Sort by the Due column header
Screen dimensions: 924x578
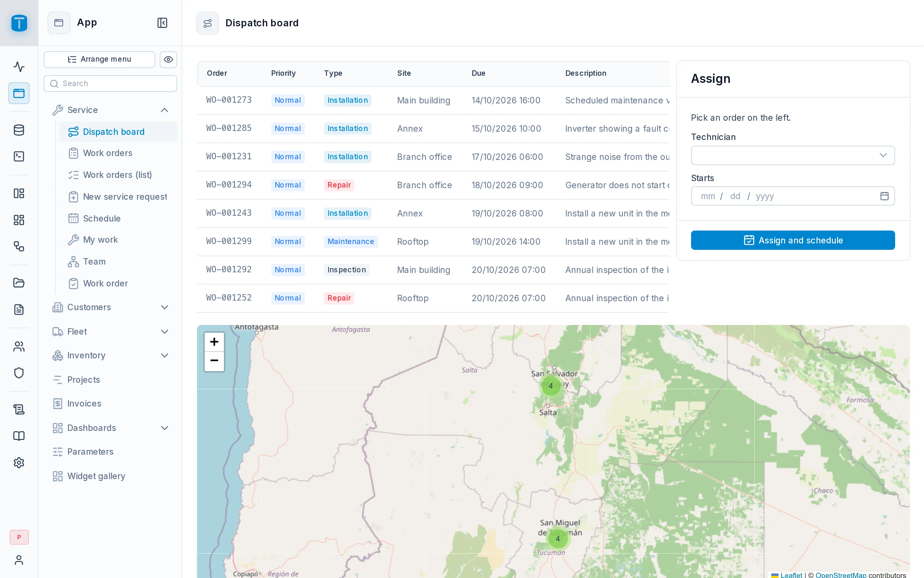(478, 73)
